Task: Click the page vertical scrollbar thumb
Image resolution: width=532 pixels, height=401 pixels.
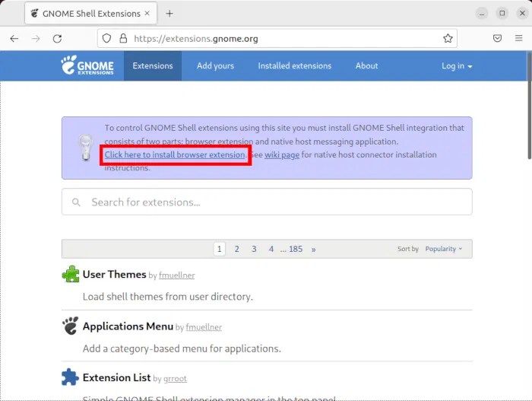Action: [529, 105]
